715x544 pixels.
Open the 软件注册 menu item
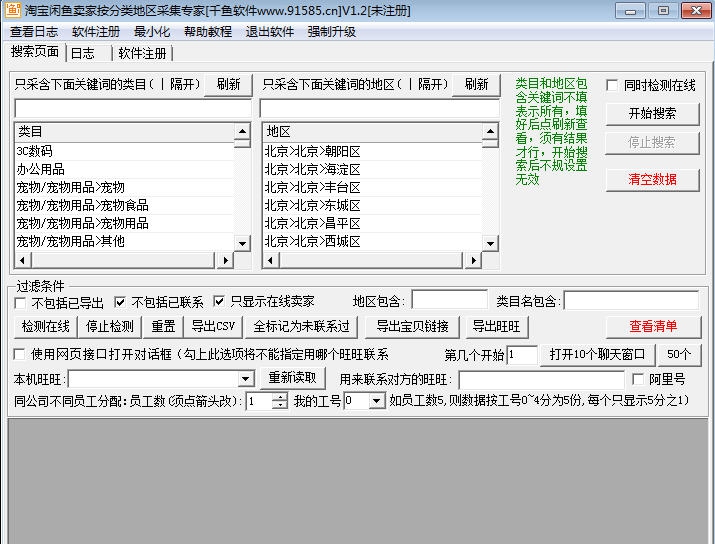96,32
